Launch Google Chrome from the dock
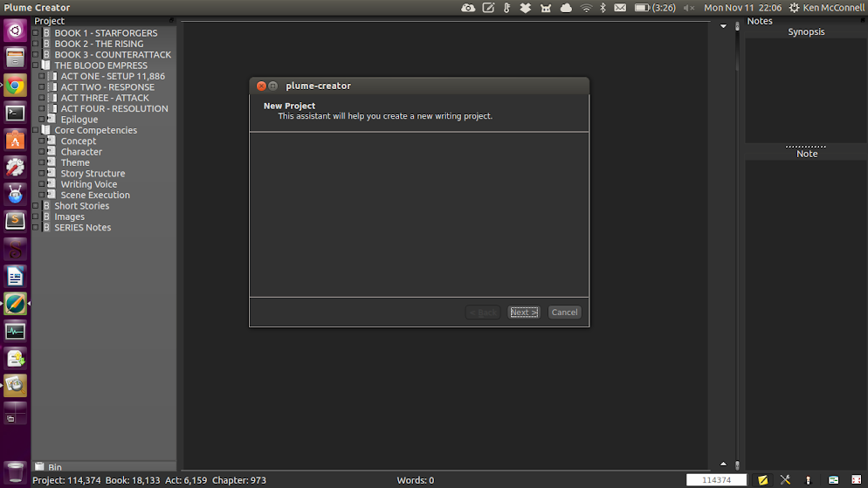868x488 pixels. [x=15, y=86]
